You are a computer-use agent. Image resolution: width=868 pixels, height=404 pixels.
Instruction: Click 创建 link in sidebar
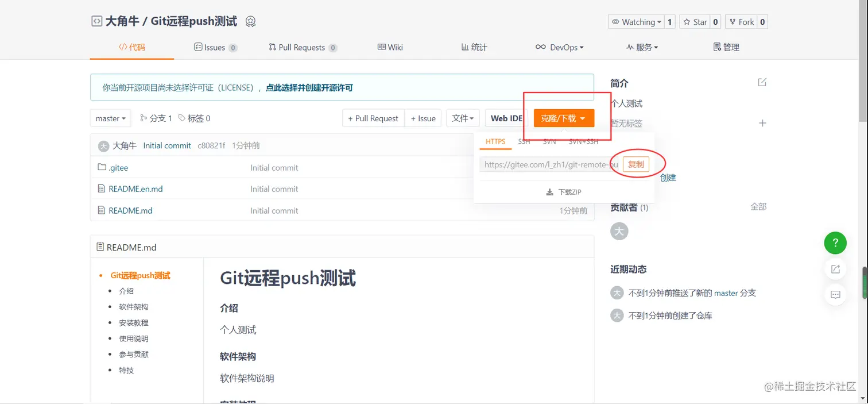coord(668,178)
